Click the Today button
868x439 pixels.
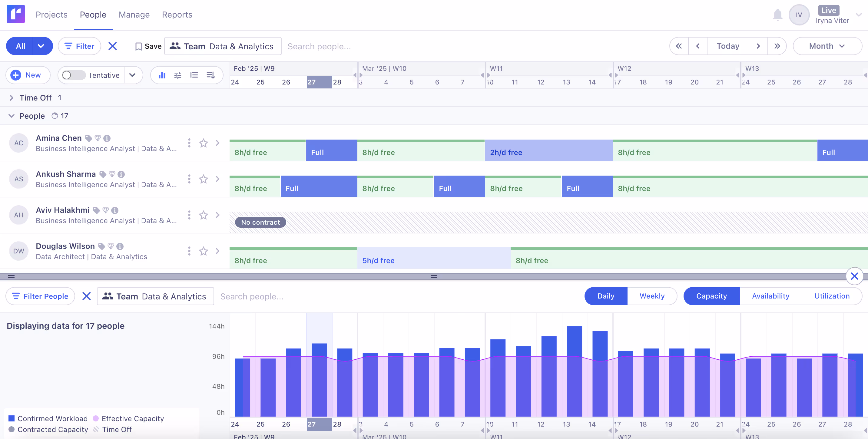(728, 46)
